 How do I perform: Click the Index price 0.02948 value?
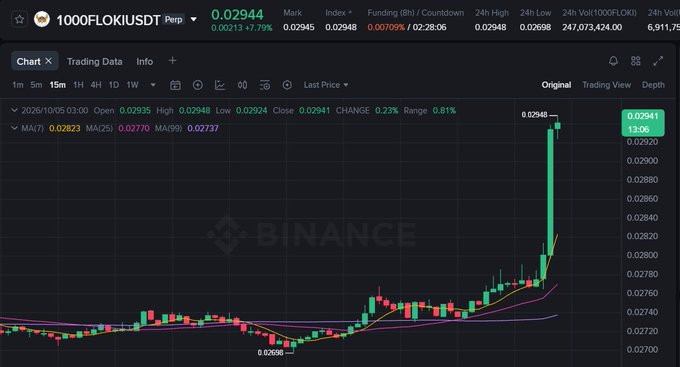point(341,27)
